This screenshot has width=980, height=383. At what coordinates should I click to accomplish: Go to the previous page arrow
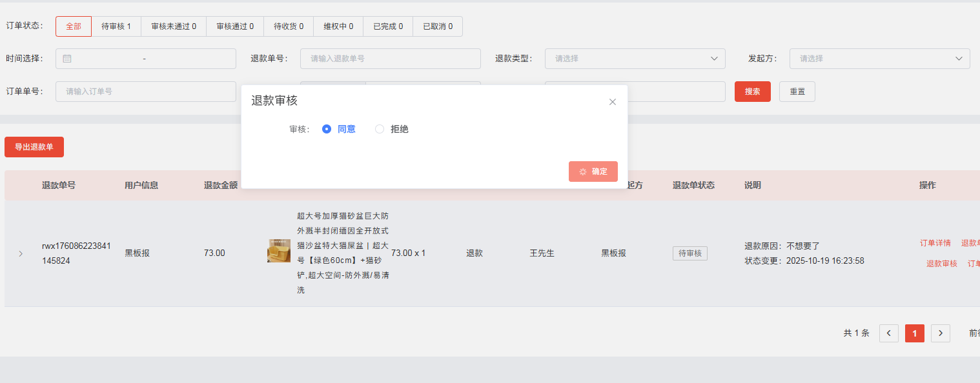coord(888,333)
